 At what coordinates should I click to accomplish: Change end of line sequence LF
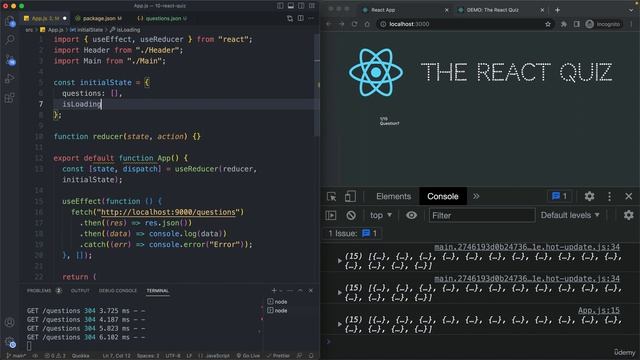(x=189, y=356)
